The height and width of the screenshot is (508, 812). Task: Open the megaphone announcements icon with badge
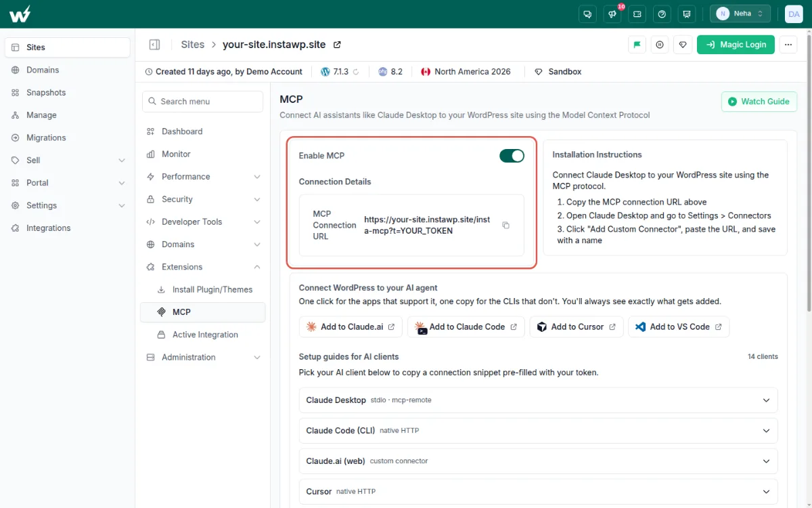point(613,14)
